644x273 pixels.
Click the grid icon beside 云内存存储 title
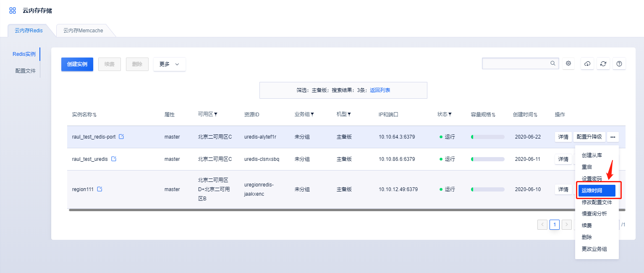[x=13, y=10]
